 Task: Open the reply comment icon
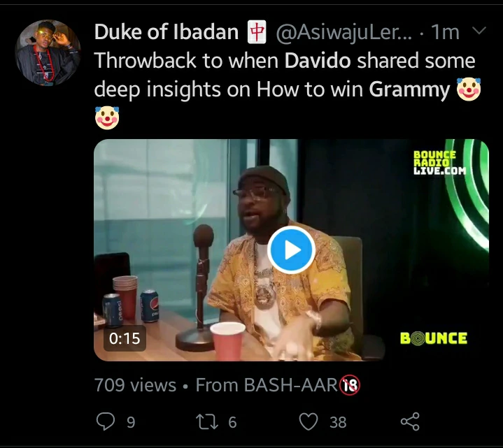(106, 421)
